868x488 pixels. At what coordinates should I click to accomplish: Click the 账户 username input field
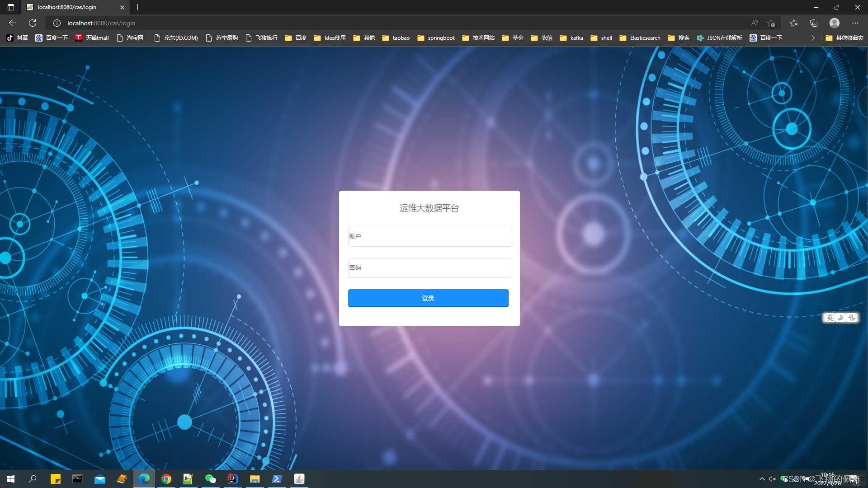point(429,237)
